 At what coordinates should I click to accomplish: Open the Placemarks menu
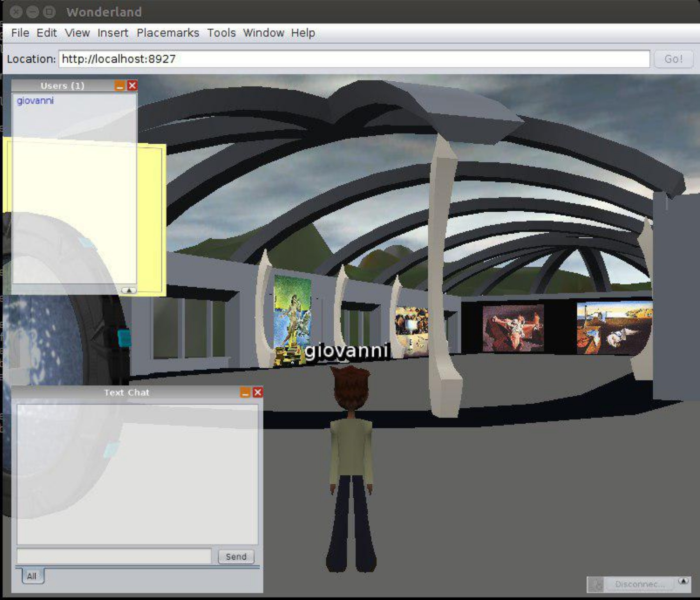point(168,33)
